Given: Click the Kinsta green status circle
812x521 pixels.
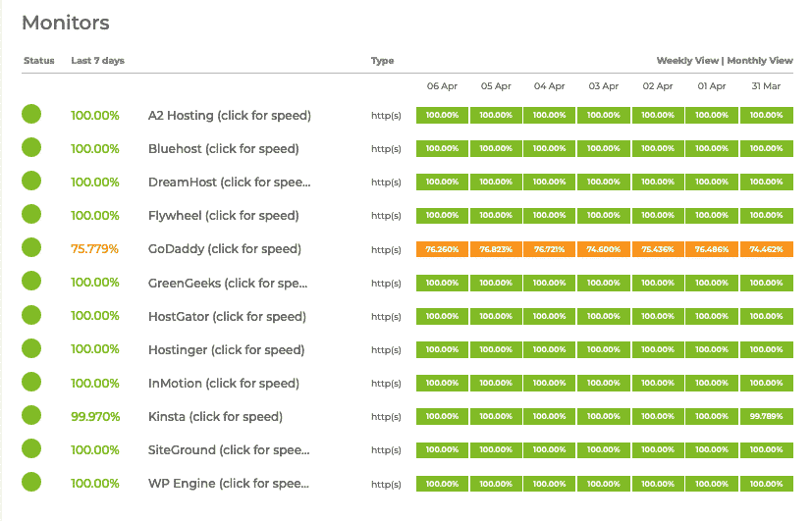Looking at the screenshot, I should [x=31, y=416].
